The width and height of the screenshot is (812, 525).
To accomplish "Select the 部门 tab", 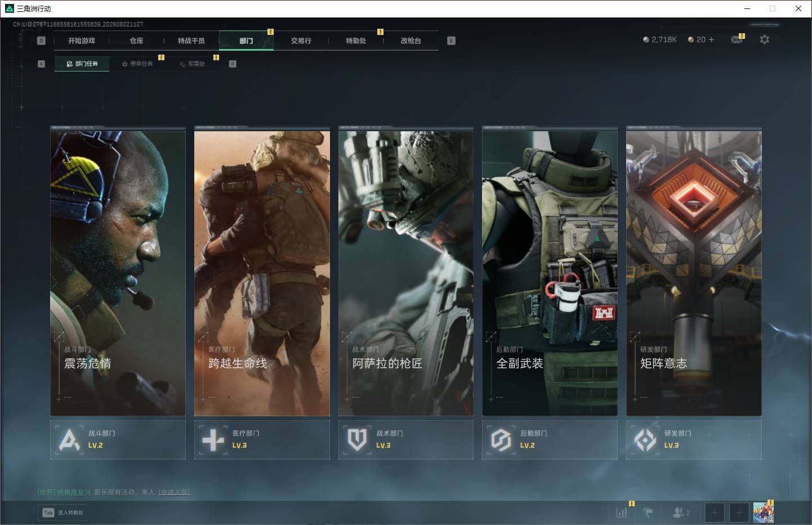I will 246,41.
